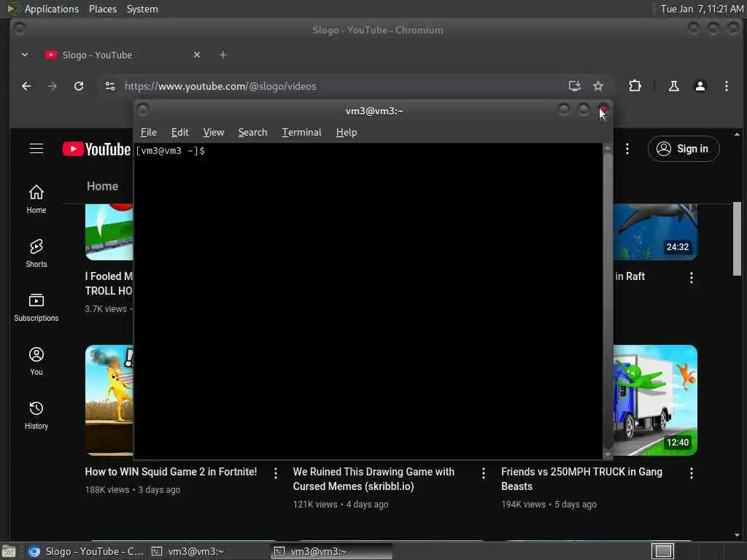Click show desktop icon in bottom panel
This screenshot has height=560, width=747.
[9, 552]
